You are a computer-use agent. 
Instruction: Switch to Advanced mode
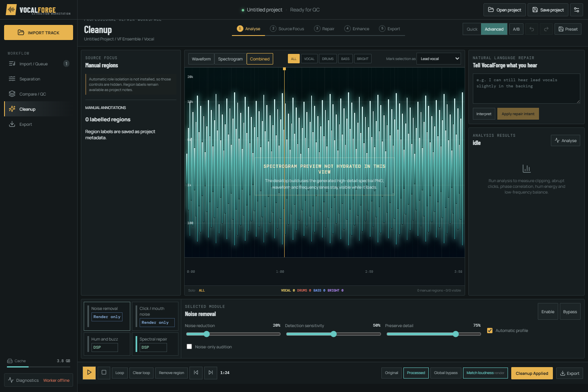494,29
